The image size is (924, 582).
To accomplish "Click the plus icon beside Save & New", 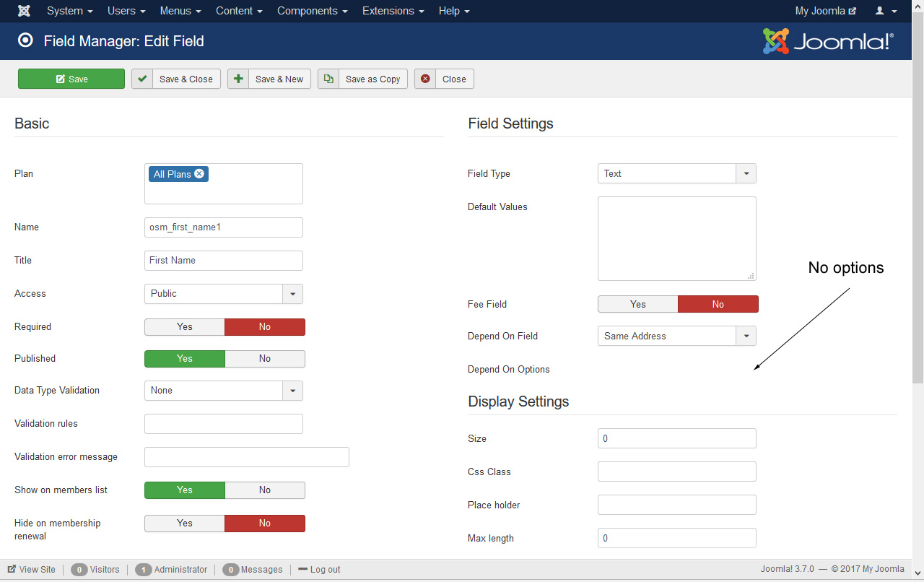I will pos(238,79).
